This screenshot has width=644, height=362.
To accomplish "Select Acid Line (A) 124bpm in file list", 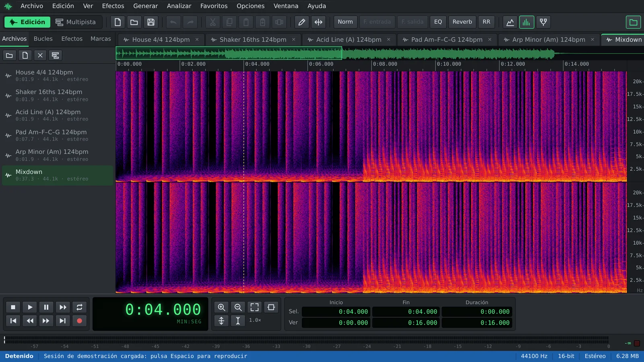I will 58,115.
